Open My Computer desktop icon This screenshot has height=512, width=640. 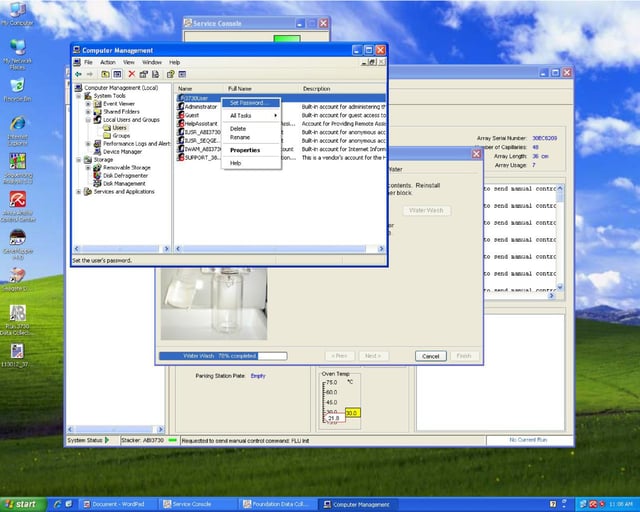coord(17,14)
